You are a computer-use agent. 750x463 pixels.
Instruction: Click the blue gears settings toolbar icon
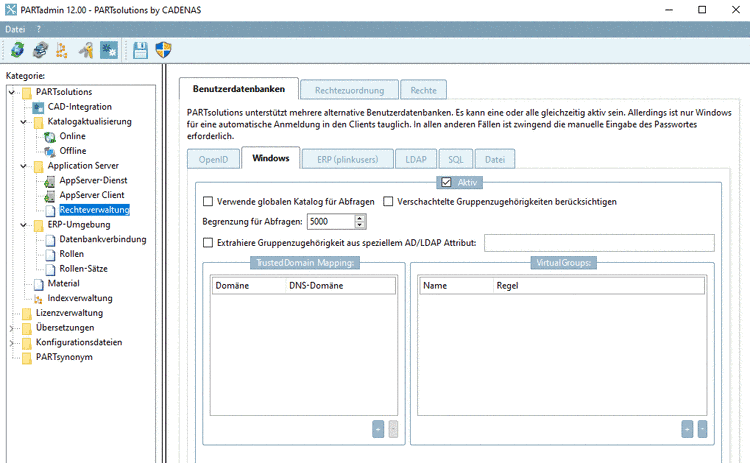109,50
